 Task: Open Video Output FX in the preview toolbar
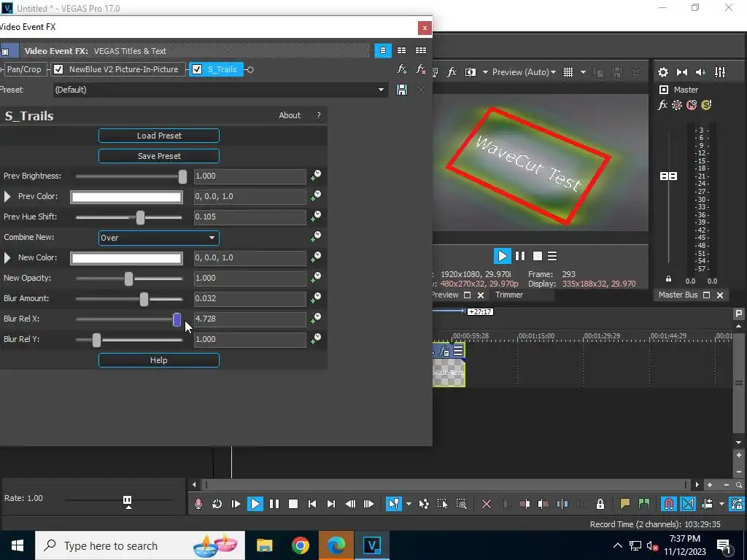[x=452, y=72]
